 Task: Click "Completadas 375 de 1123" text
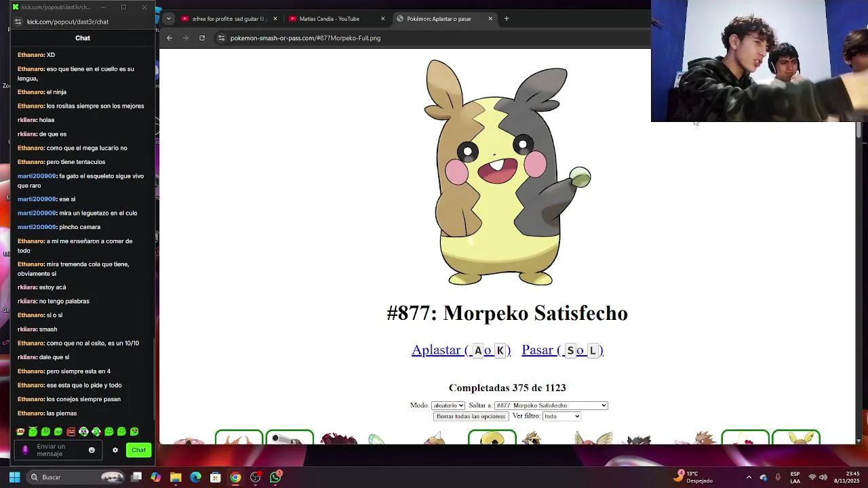tap(507, 388)
